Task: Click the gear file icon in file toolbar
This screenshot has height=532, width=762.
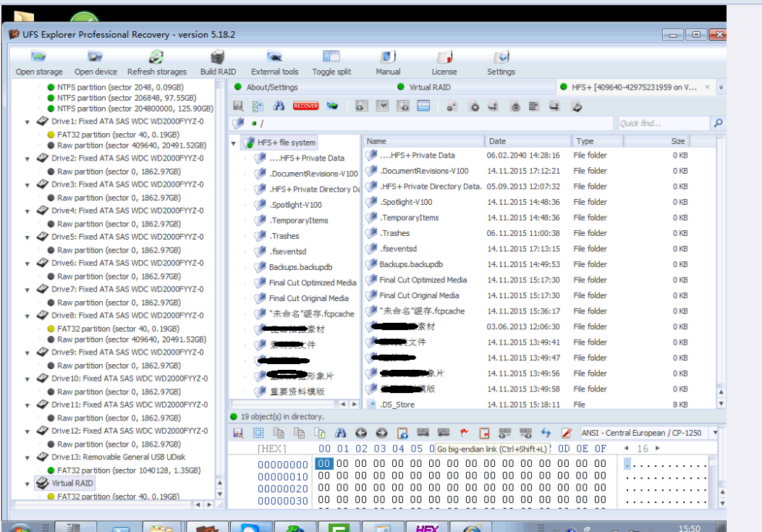Action: (x=474, y=106)
